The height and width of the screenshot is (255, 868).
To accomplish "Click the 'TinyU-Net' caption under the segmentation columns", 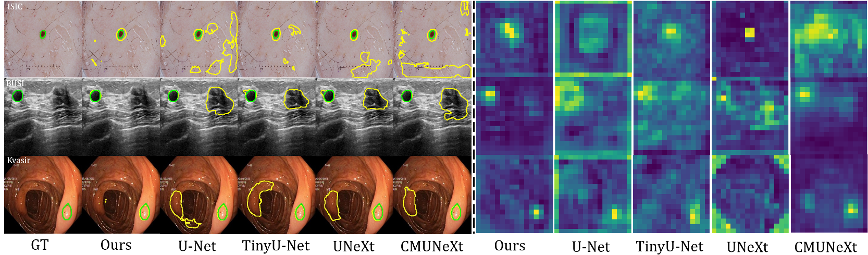I will (x=276, y=246).
